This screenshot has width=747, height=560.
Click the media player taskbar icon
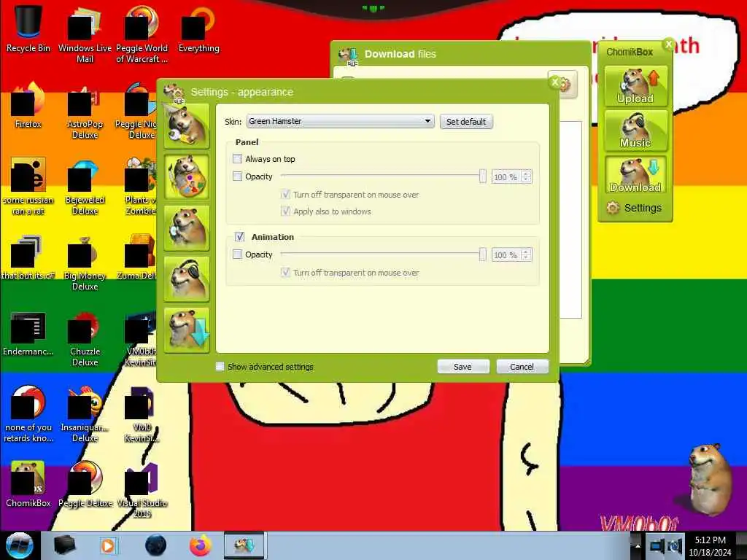pyautogui.click(x=109, y=545)
